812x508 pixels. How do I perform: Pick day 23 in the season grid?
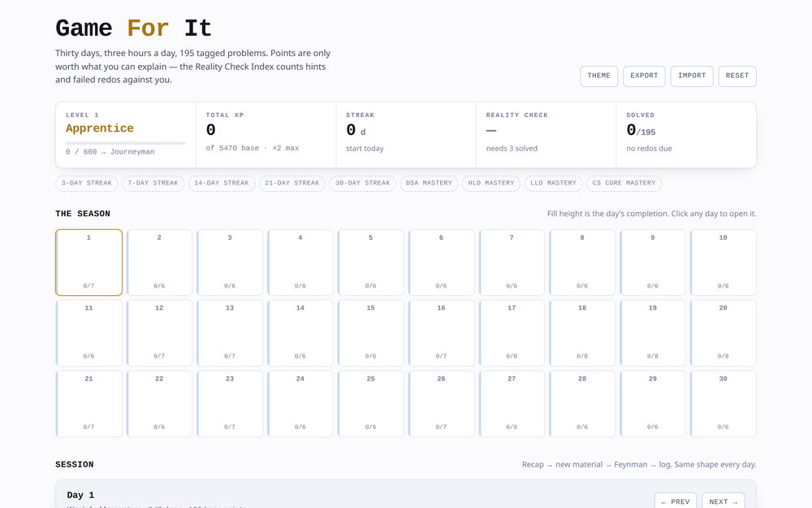tap(230, 404)
